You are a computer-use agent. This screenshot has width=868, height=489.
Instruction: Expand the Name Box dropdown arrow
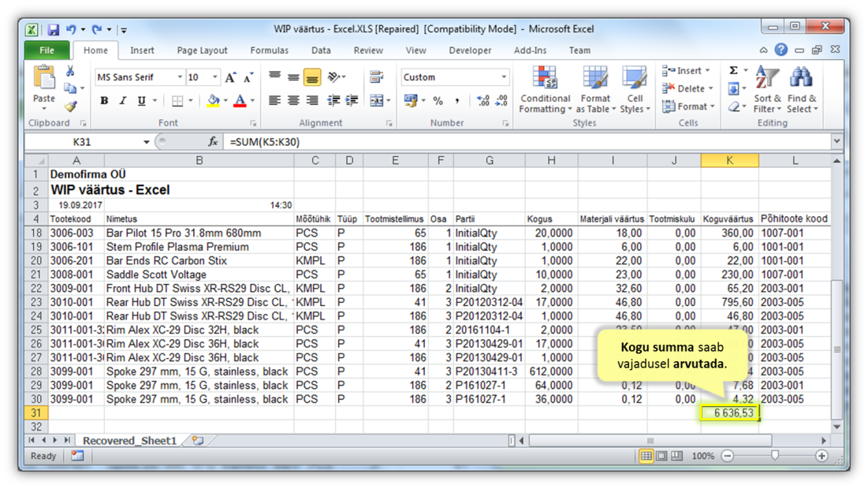146,142
